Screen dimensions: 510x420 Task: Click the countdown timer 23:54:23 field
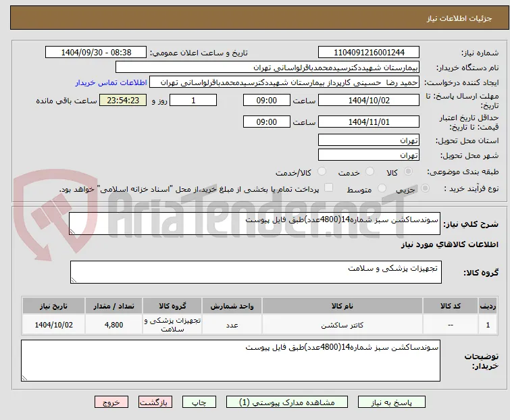coord(123,100)
